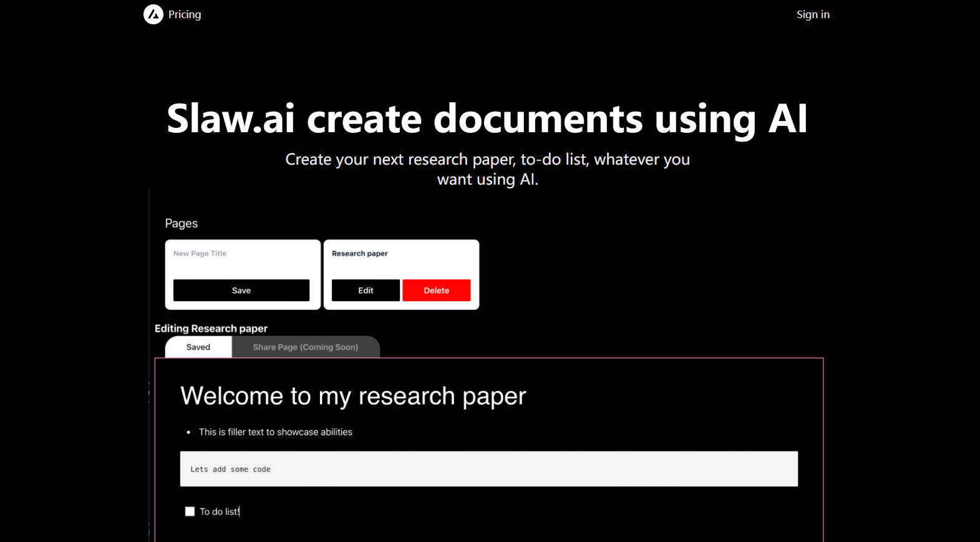The image size is (980, 542).
Task: Open the Pricing page link
Action: (x=185, y=14)
